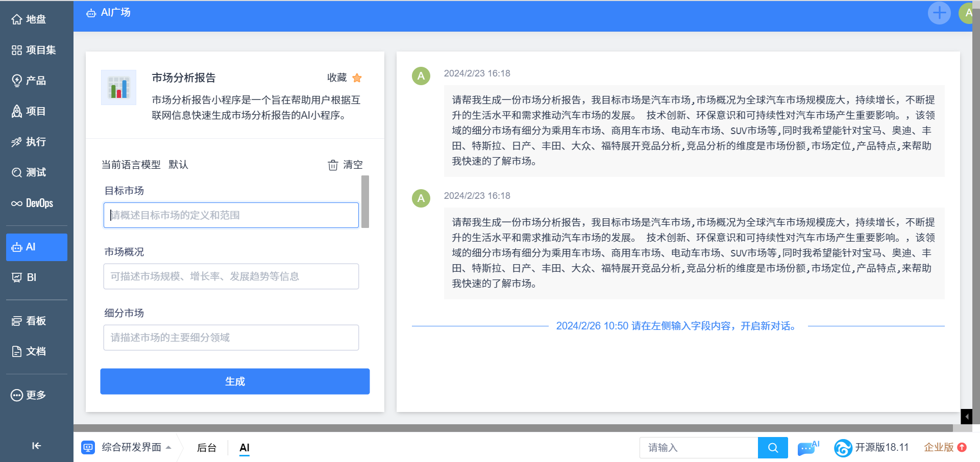The height and width of the screenshot is (462, 980).
Task: Open the 项目 project section
Action: click(29, 111)
